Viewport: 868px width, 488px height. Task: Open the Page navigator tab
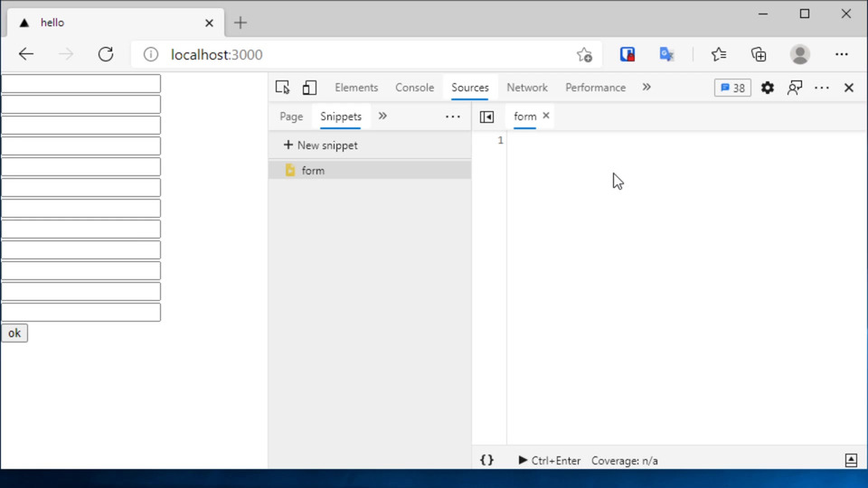[x=291, y=117]
